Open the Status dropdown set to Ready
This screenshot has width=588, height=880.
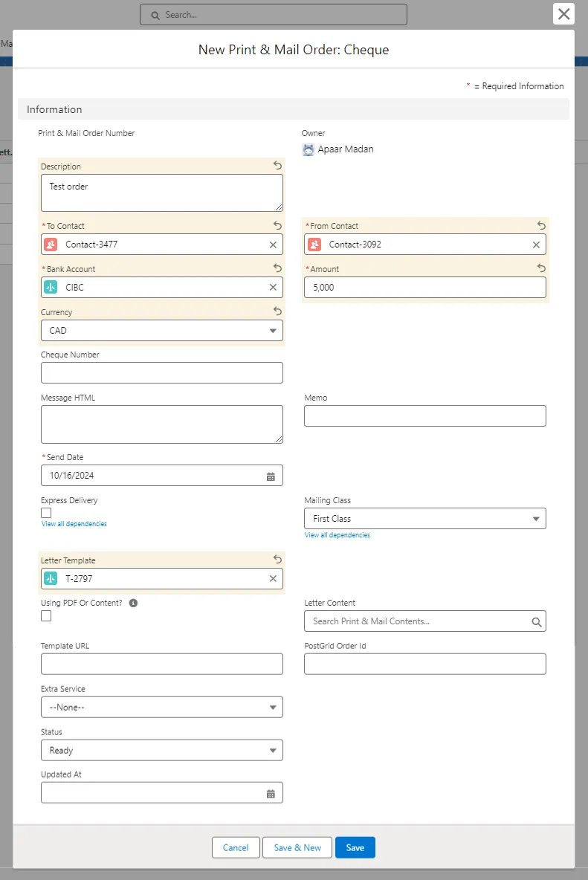click(161, 751)
